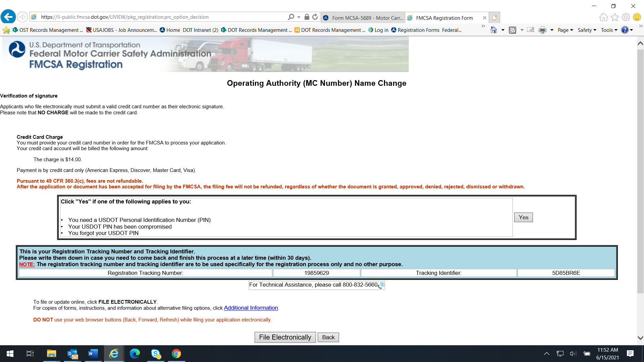Click the refresh page icon
The image size is (644, 362).
315,17
